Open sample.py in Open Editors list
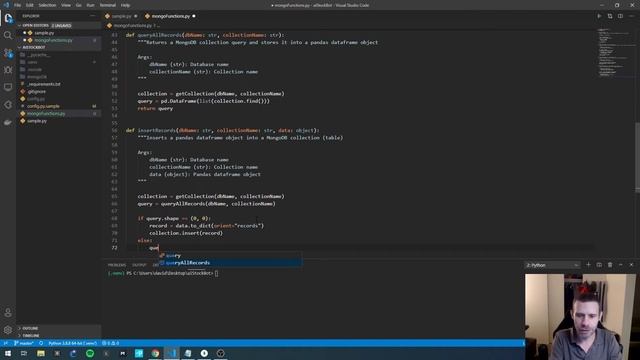Viewport: 640px width, 360px height. click(x=44, y=33)
